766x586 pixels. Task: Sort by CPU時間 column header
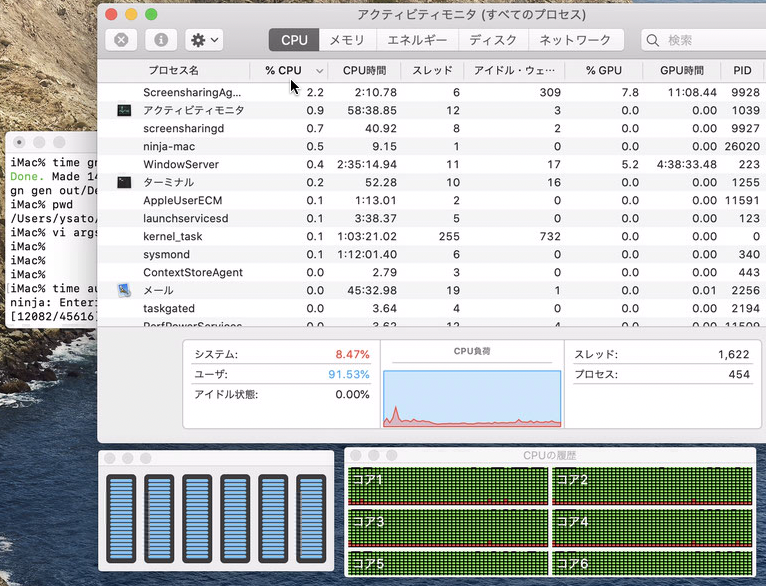pos(364,71)
